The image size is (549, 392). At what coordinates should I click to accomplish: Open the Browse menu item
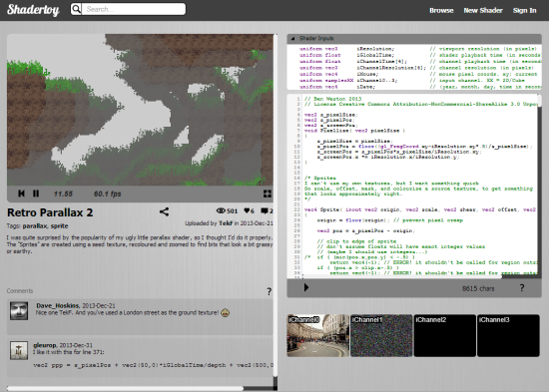[441, 10]
